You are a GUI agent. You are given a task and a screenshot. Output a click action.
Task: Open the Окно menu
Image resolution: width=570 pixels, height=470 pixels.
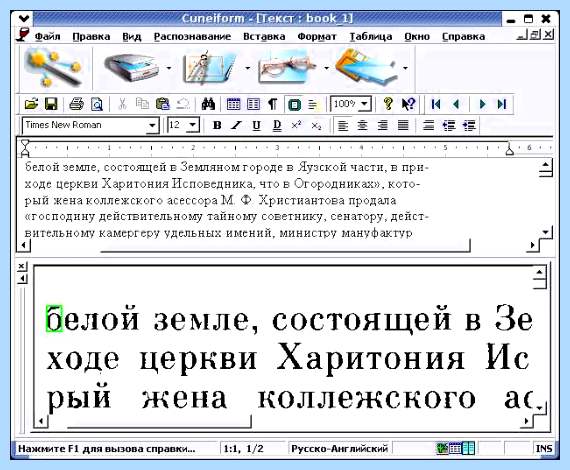coord(417,37)
